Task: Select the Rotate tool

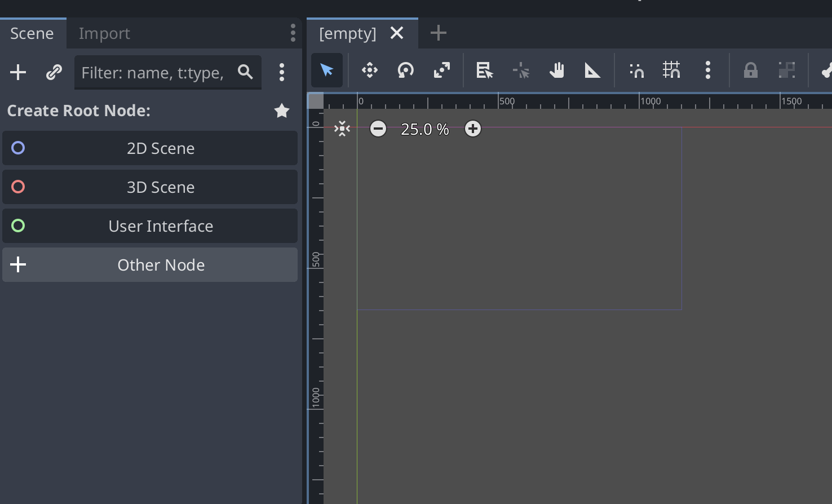Action: pyautogui.click(x=405, y=70)
